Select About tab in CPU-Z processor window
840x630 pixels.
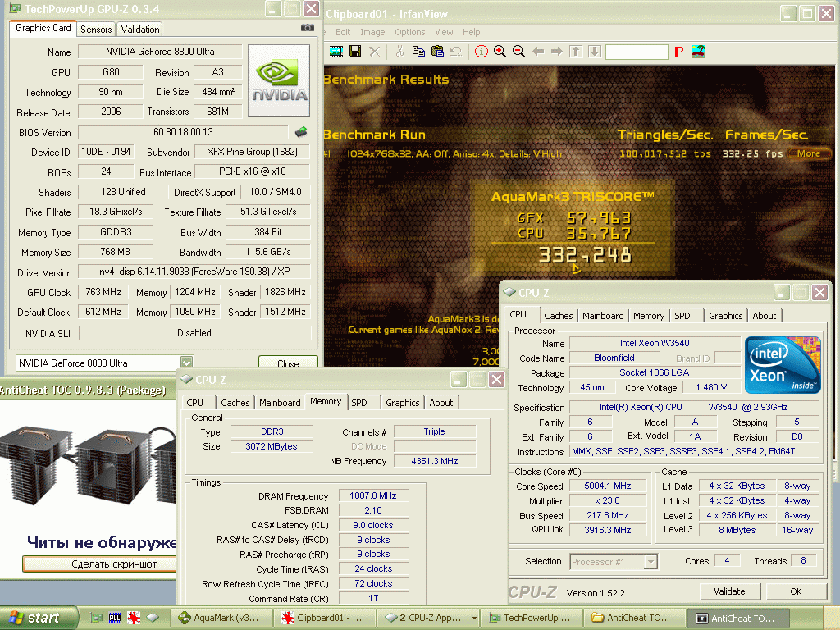pos(764,316)
